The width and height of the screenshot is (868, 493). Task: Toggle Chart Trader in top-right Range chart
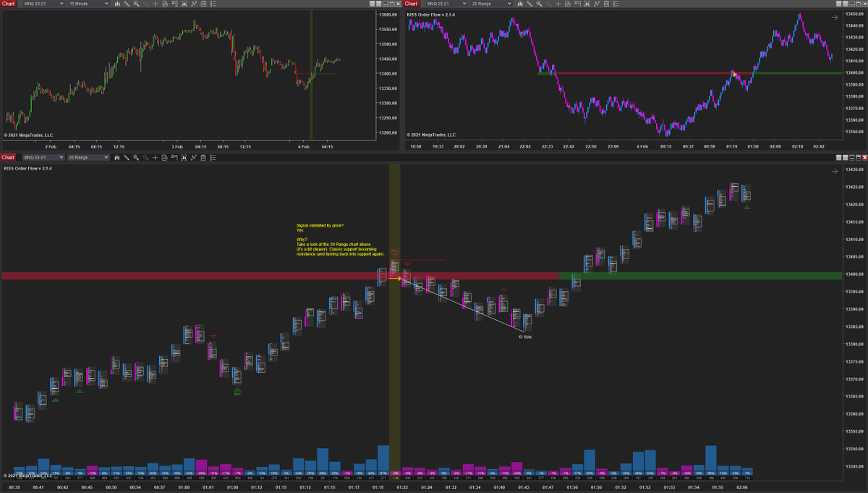[x=577, y=4]
